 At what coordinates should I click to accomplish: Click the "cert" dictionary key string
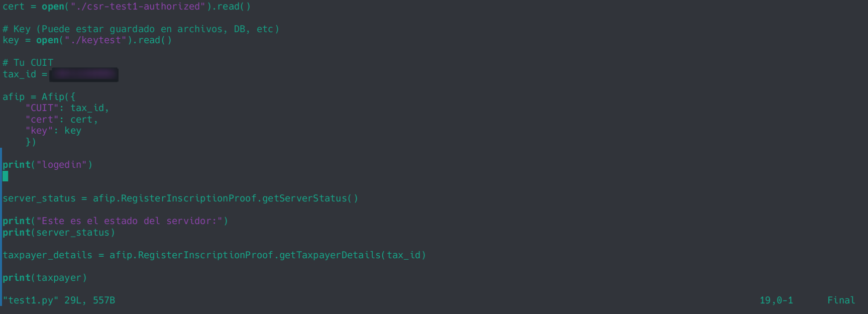pyautogui.click(x=42, y=120)
